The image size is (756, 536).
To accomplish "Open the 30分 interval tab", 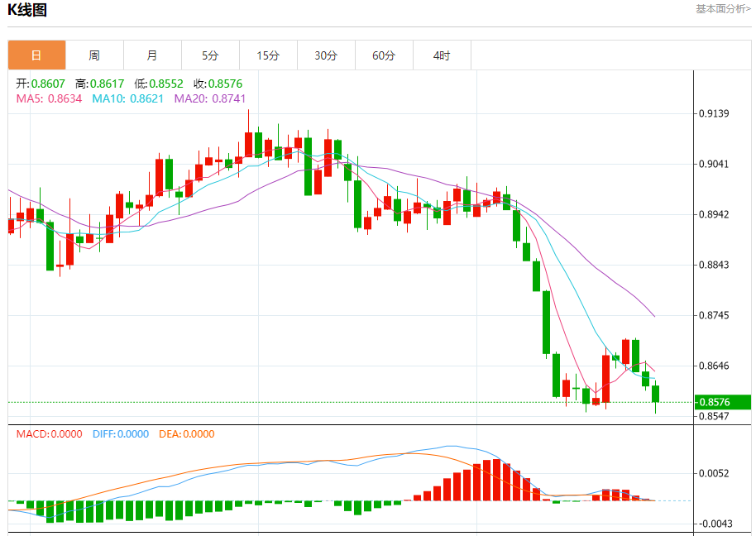I will 326,55.
